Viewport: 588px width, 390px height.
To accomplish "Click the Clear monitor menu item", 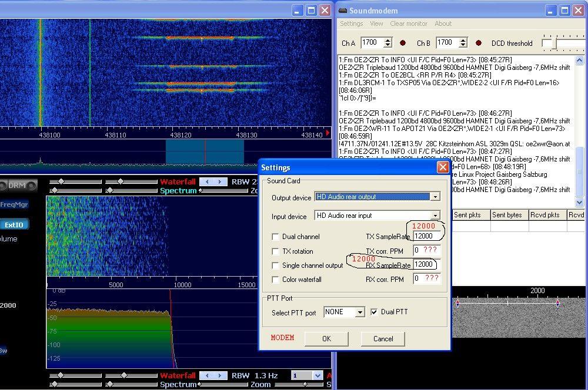I will click(x=409, y=23).
